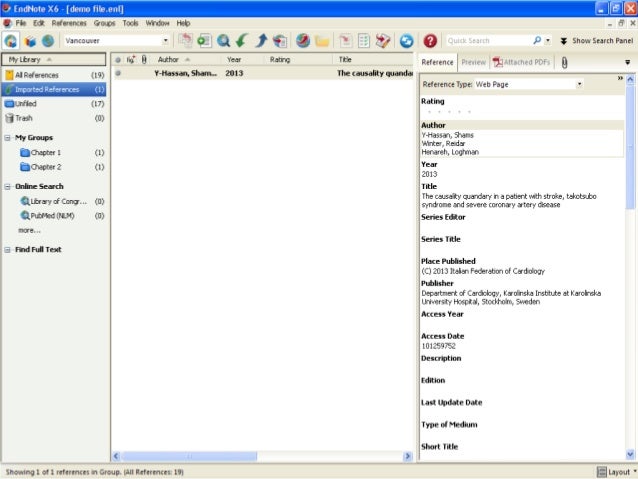Sort by the Rating column header
The width and height of the screenshot is (638, 479).
pyautogui.click(x=298, y=60)
